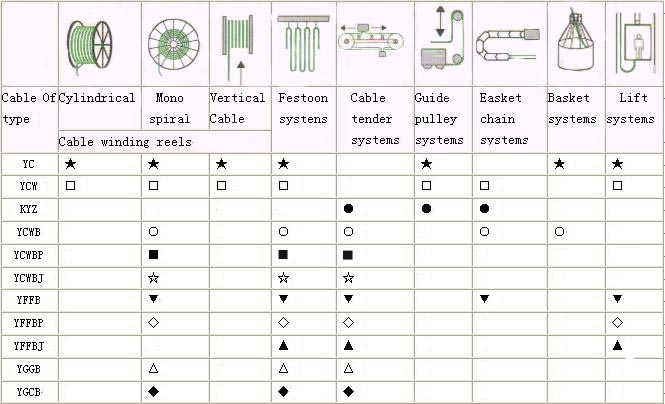Click the black circle in KYZ Guide pulley
The image size is (665, 404).
pyautogui.click(x=427, y=208)
